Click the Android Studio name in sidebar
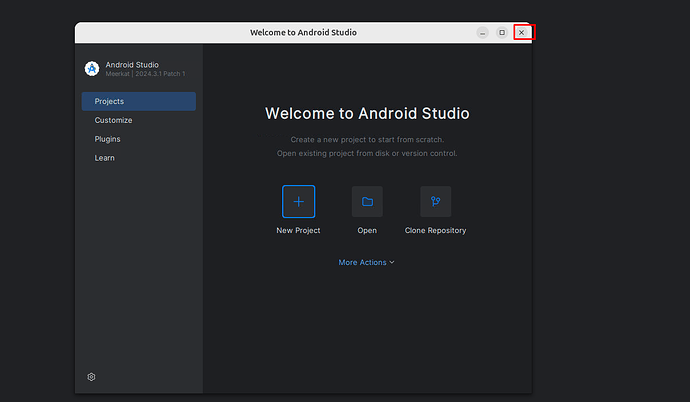This screenshot has width=690, height=402. tap(132, 65)
